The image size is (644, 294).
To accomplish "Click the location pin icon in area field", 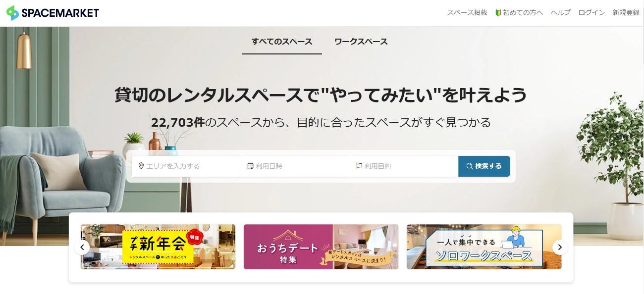I will [141, 166].
